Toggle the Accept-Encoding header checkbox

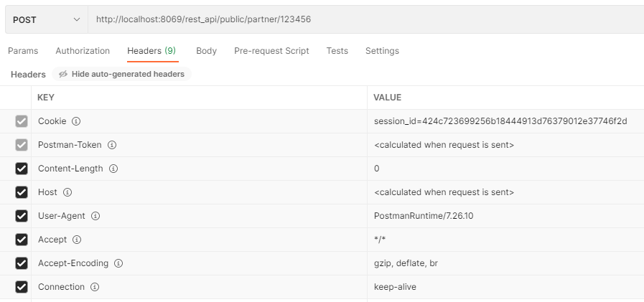click(22, 263)
